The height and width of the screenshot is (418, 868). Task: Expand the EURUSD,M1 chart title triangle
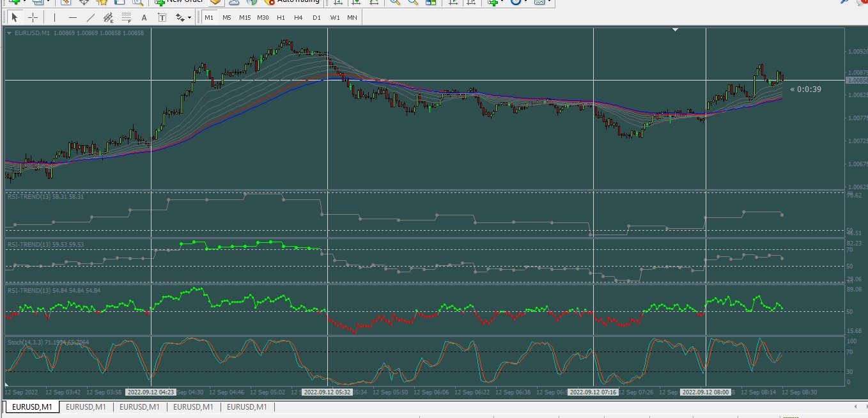[9, 33]
